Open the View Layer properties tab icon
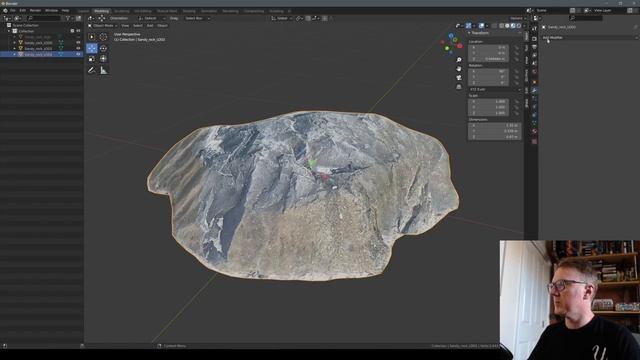 [x=534, y=55]
